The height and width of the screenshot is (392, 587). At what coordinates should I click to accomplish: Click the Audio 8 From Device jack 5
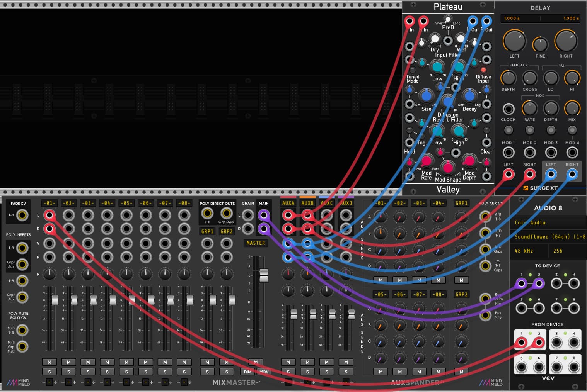521,367
